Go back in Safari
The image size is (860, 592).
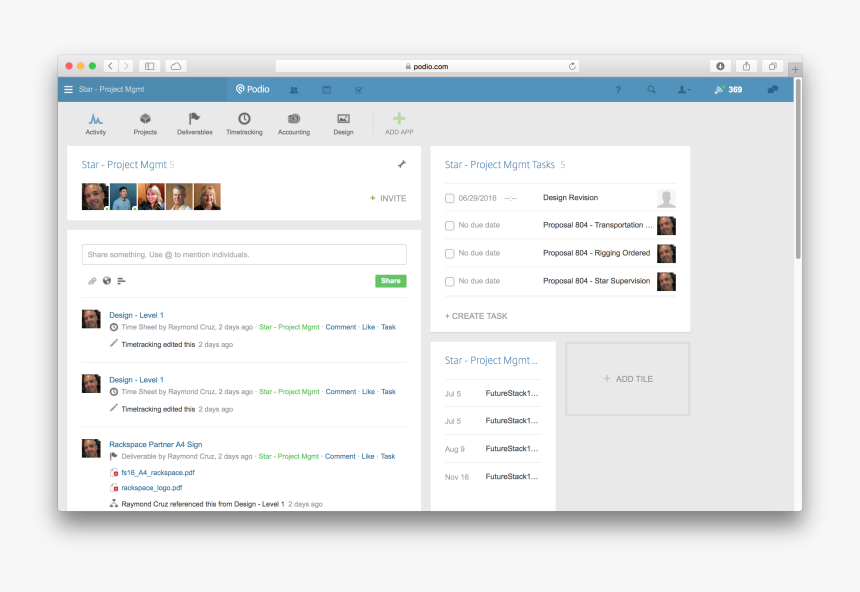tap(110, 66)
